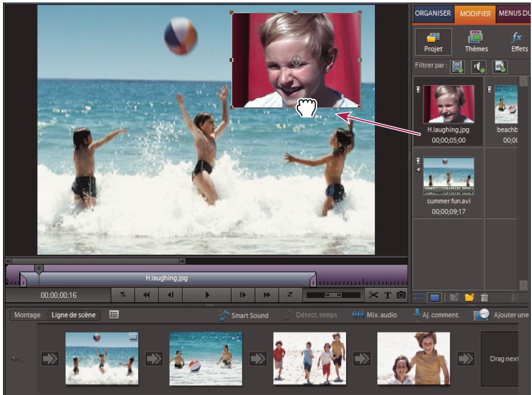This screenshot has width=532, height=395.
Task: Select the first sceneline clip with beach ball kids
Action: tap(102, 358)
